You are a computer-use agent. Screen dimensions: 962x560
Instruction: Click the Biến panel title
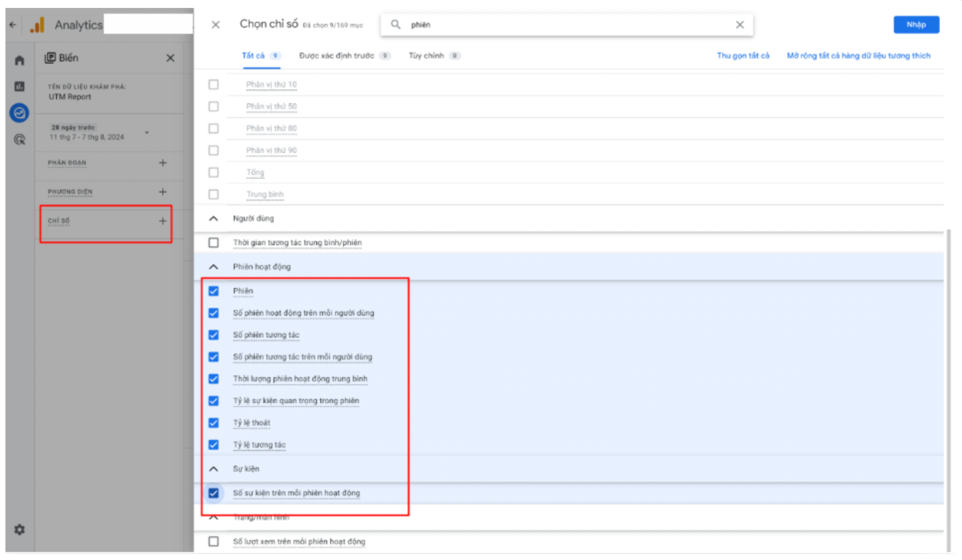click(x=69, y=58)
